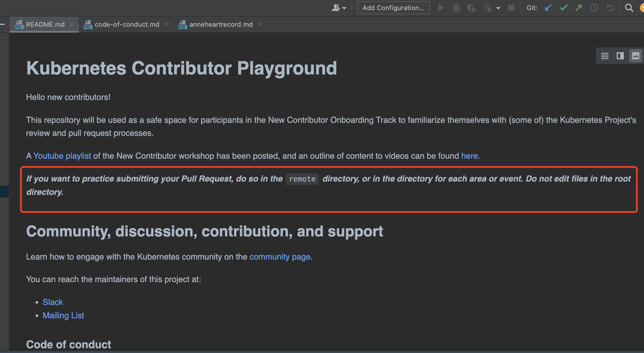Expand the Profiler run options arrow
This screenshot has width=644, height=353.
pos(498,8)
